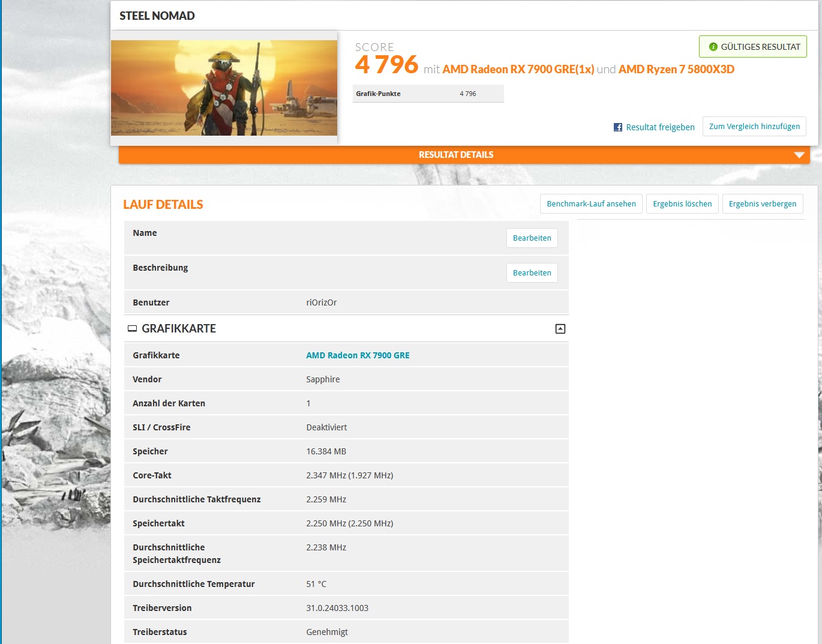
Task: Open the Gültiges Resultat badge
Action: 753,47
